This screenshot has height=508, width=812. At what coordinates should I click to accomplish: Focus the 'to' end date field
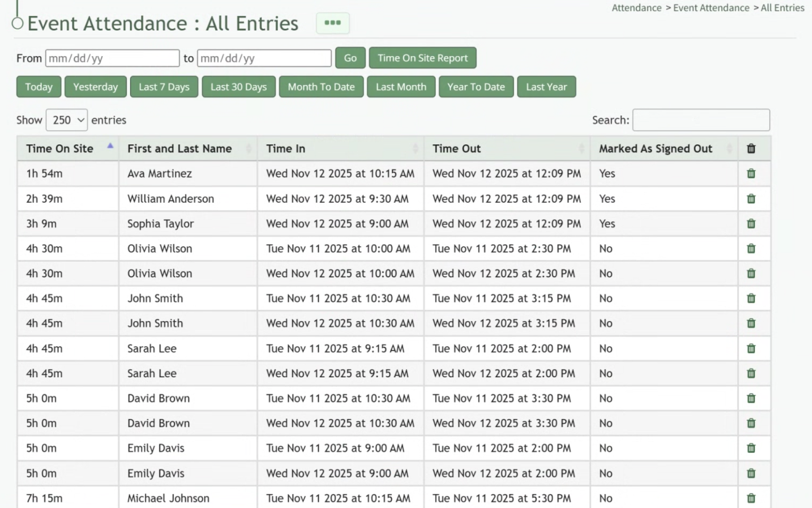coord(264,58)
